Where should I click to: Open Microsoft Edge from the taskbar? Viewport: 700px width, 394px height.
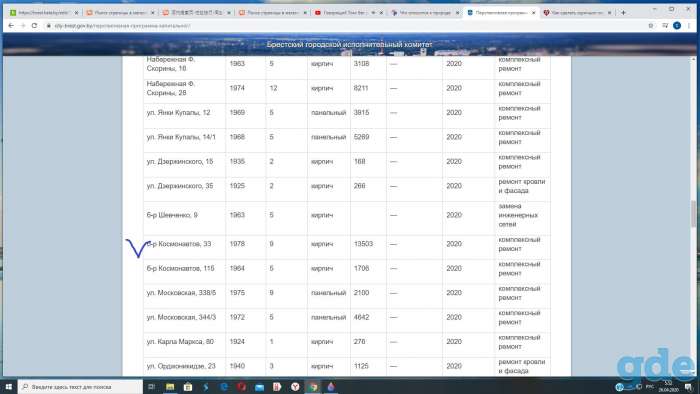pos(224,387)
